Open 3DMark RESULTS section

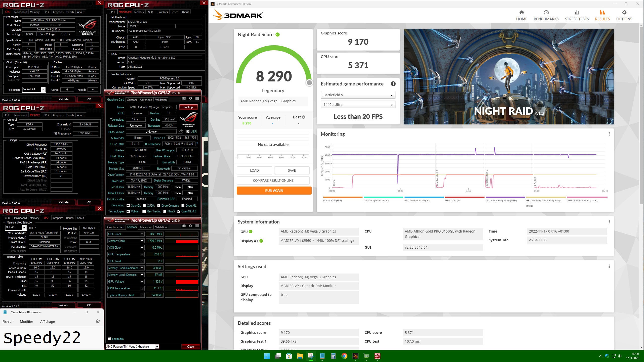[x=602, y=15]
